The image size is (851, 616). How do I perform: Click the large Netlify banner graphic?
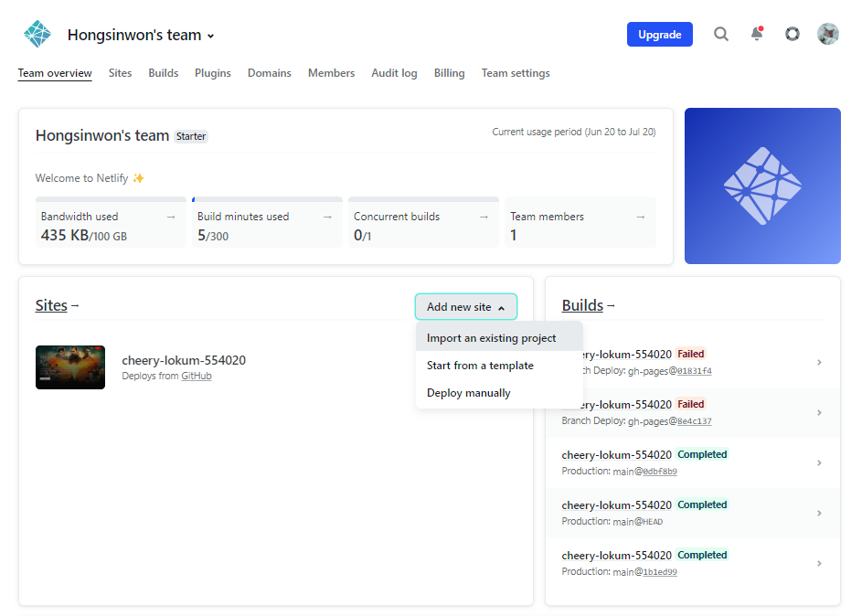[x=762, y=186]
